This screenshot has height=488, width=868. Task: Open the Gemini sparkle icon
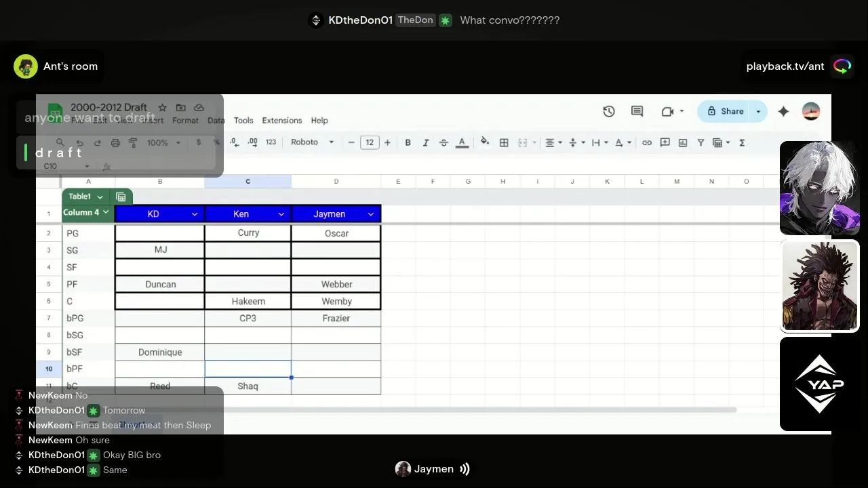(x=783, y=111)
